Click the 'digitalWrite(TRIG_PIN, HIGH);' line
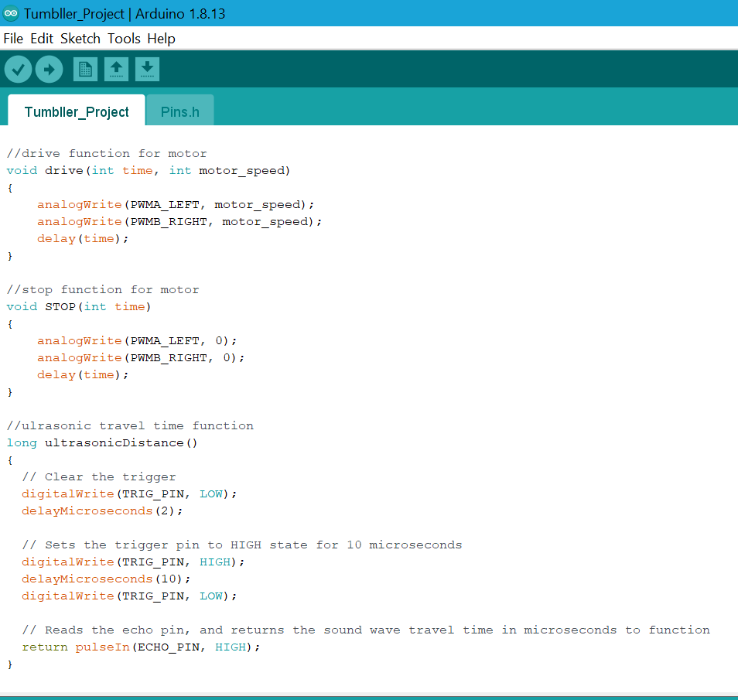Image resolution: width=738 pixels, height=700 pixels. [133, 562]
